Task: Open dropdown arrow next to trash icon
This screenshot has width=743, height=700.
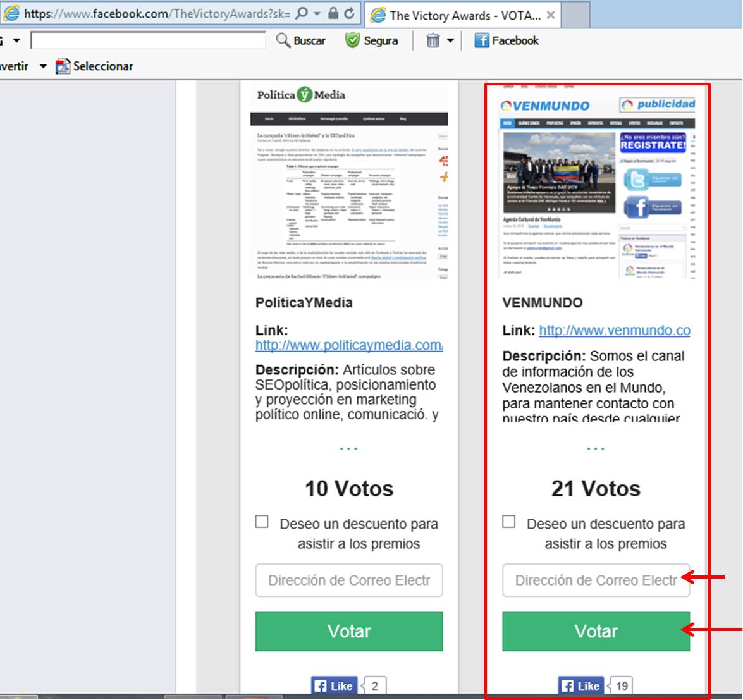Action: click(450, 41)
